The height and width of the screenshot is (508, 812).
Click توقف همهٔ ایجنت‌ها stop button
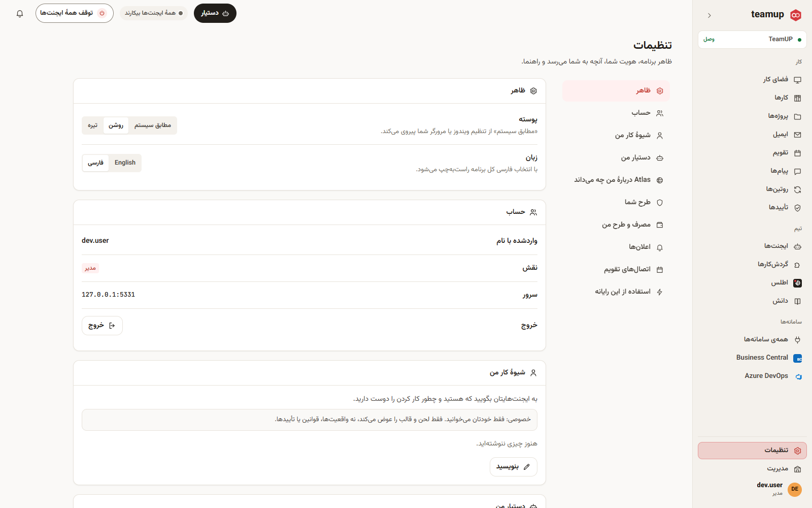tap(75, 13)
